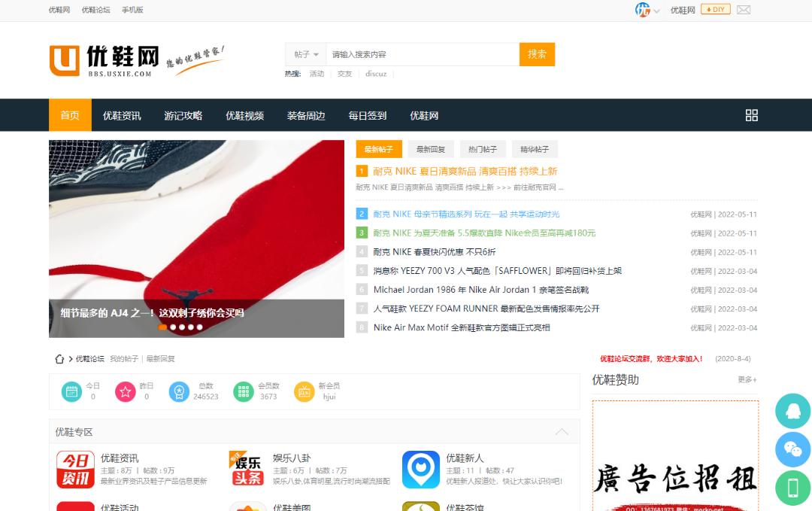Open the YEEZY 700 V3 post link
The width and height of the screenshot is (812, 511).
point(497,271)
